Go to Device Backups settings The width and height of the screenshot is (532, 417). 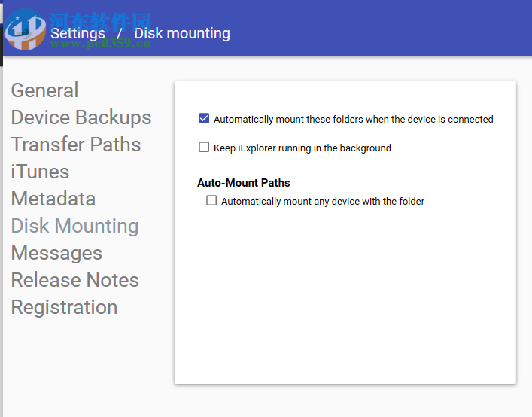click(x=81, y=117)
